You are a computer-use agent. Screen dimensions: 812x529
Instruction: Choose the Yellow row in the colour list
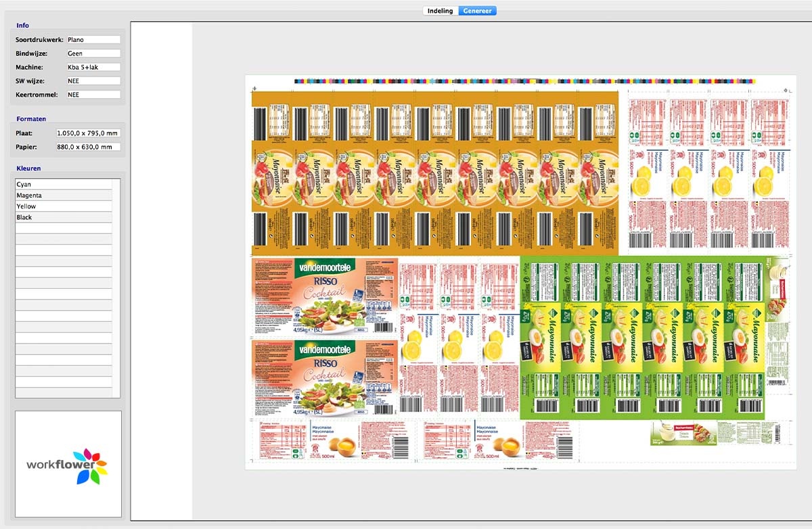click(x=64, y=206)
